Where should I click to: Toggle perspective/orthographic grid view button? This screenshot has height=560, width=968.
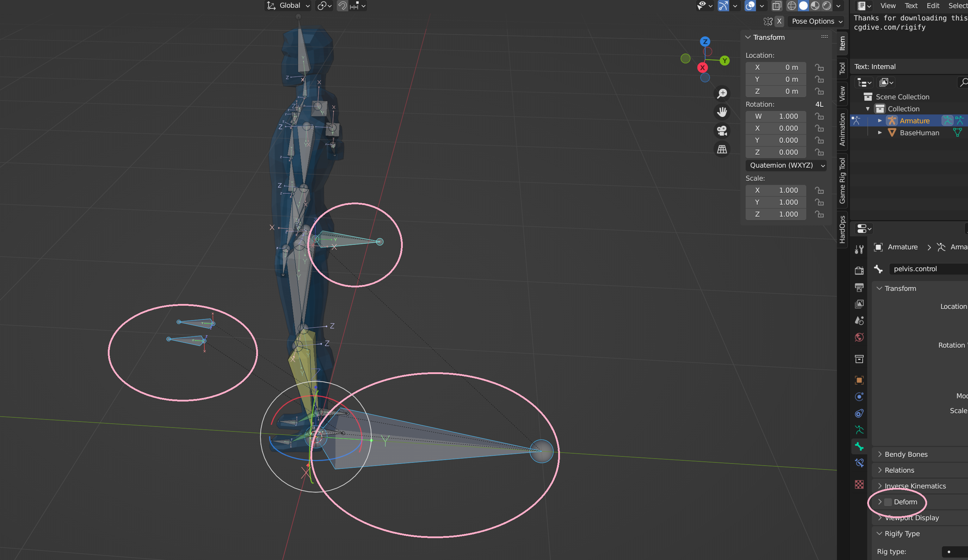click(x=722, y=149)
